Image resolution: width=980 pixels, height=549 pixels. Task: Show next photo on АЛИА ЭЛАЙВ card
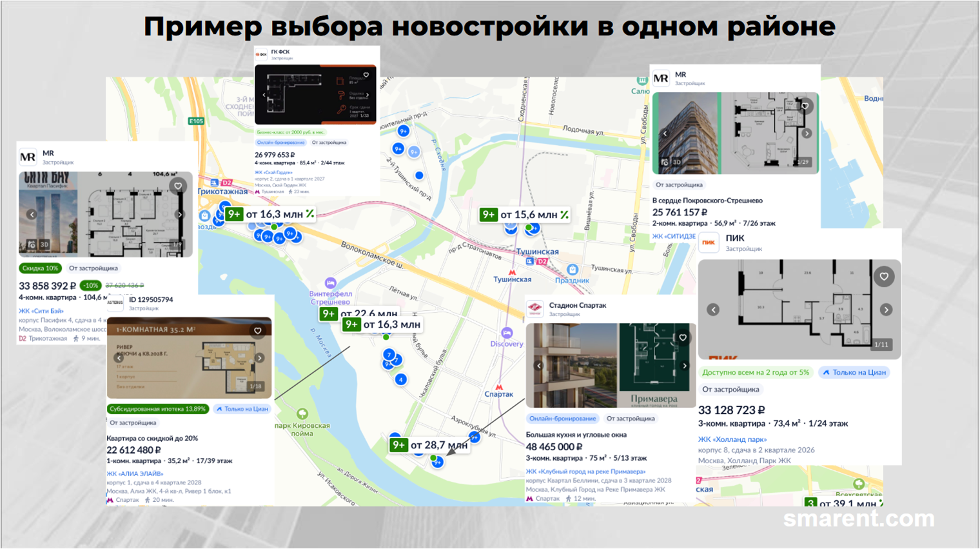pyautogui.click(x=259, y=357)
